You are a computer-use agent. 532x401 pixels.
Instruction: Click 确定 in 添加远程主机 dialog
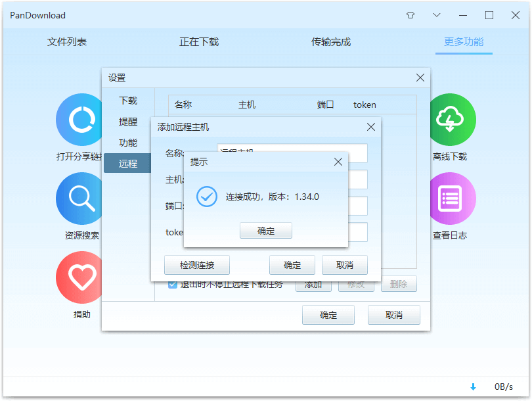click(x=292, y=265)
